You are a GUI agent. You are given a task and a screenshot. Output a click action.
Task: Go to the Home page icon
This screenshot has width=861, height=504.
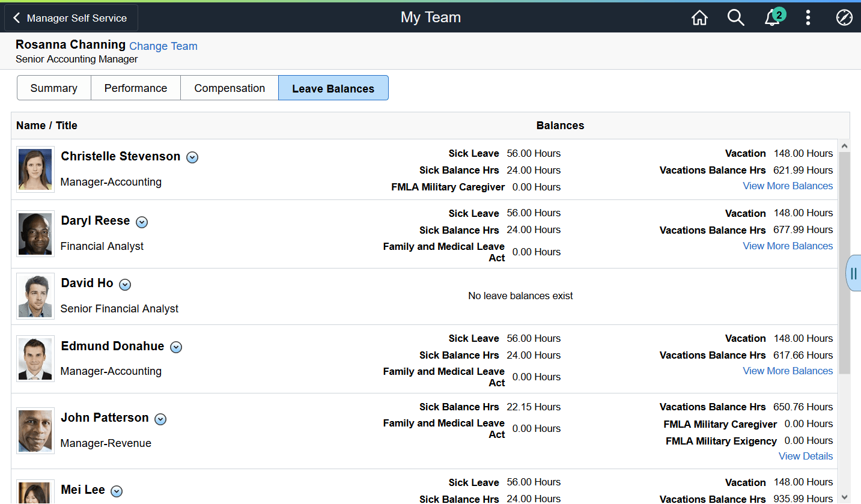[699, 18]
